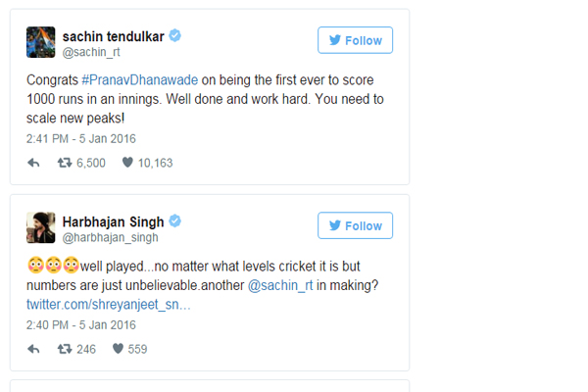Follow Harbhajan Singh's account
This screenshot has width=588, height=392.
tap(355, 225)
